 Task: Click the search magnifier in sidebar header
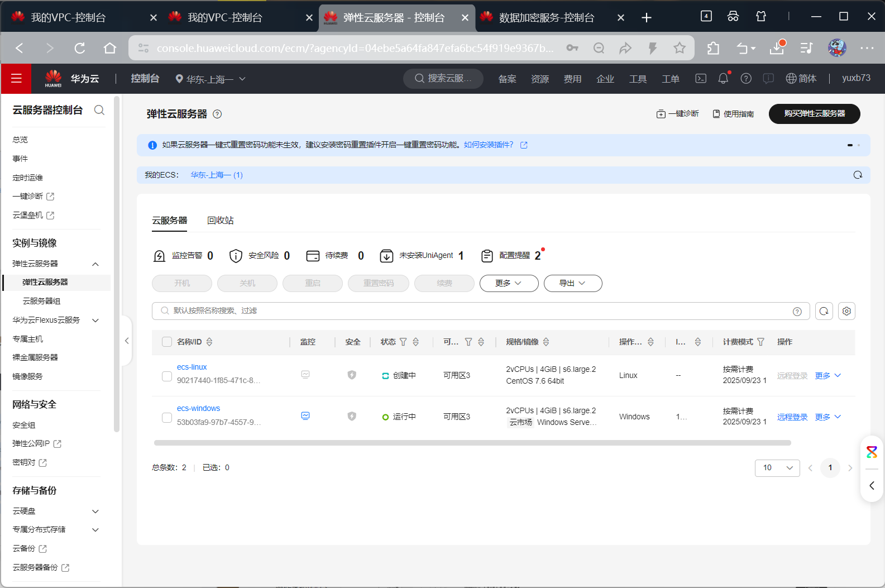pyautogui.click(x=99, y=110)
